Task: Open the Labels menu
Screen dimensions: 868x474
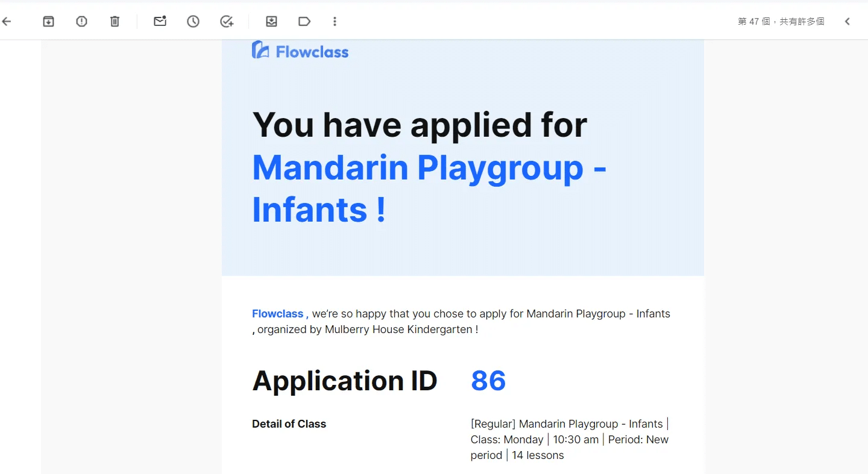Action: [x=304, y=22]
